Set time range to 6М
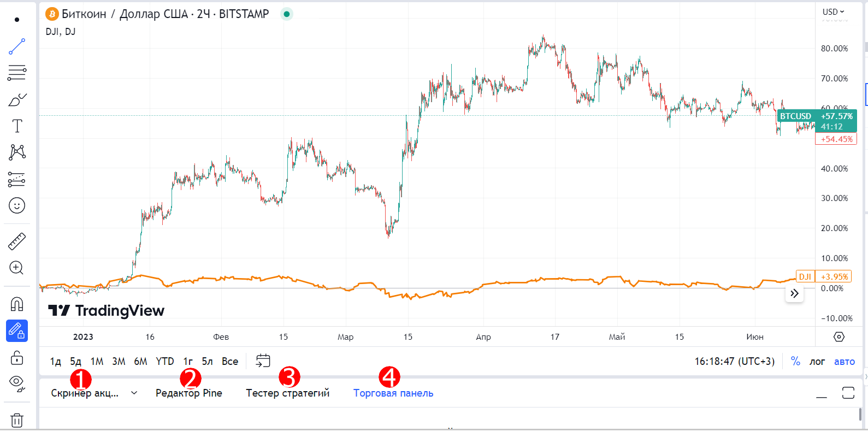Image resolution: width=868 pixels, height=431 pixels. [140, 361]
